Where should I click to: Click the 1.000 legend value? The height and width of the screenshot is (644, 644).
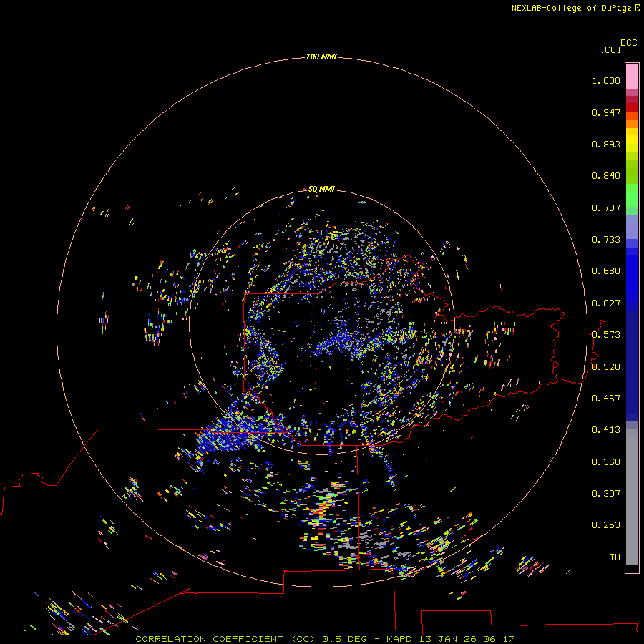click(x=606, y=80)
